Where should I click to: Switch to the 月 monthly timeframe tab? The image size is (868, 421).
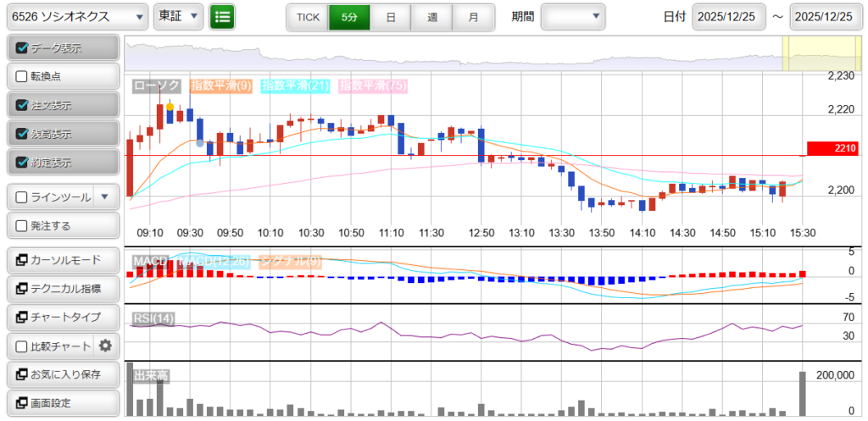coord(473,17)
